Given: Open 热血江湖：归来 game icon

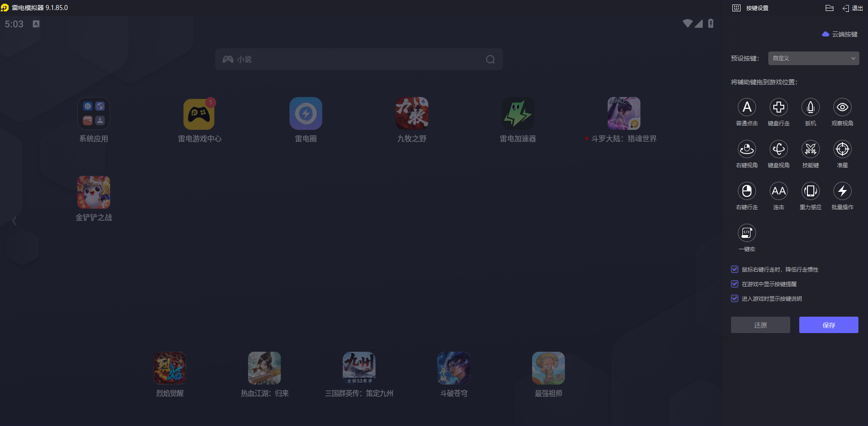Looking at the screenshot, I should pos(264,368).
